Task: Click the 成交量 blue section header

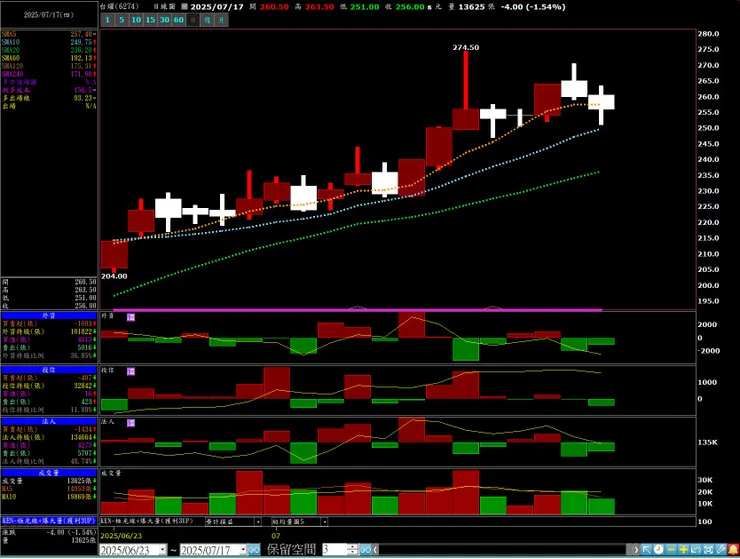Action: pos(49,473)
